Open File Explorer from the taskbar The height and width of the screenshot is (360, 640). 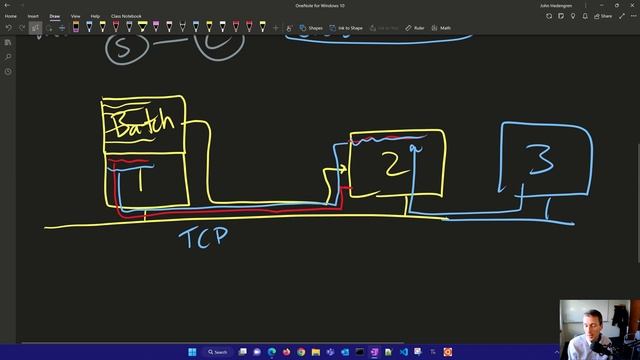(x=316, y=352)
